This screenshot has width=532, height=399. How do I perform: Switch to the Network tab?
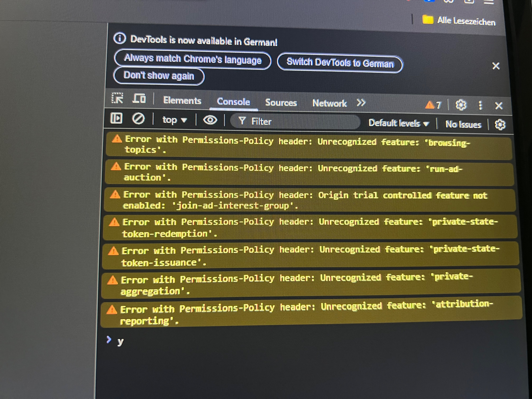click(329, 103)
